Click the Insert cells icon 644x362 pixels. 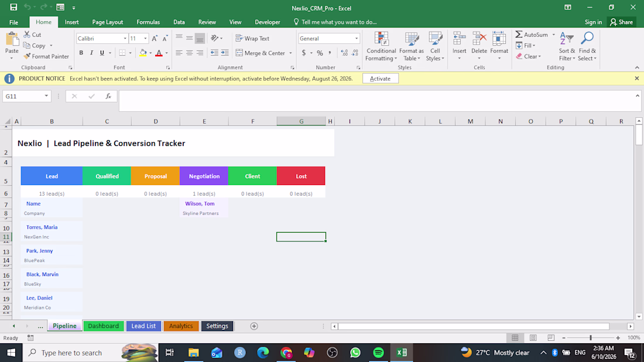point(459,39)
